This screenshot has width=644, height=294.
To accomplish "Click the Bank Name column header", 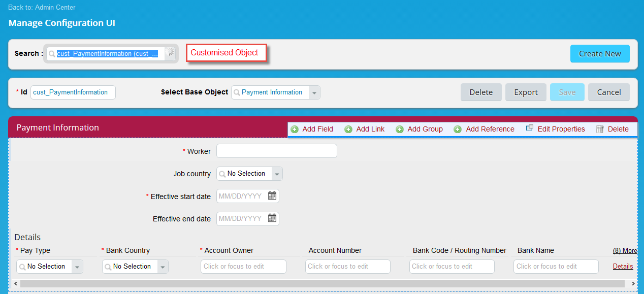I will click(536, 250).
